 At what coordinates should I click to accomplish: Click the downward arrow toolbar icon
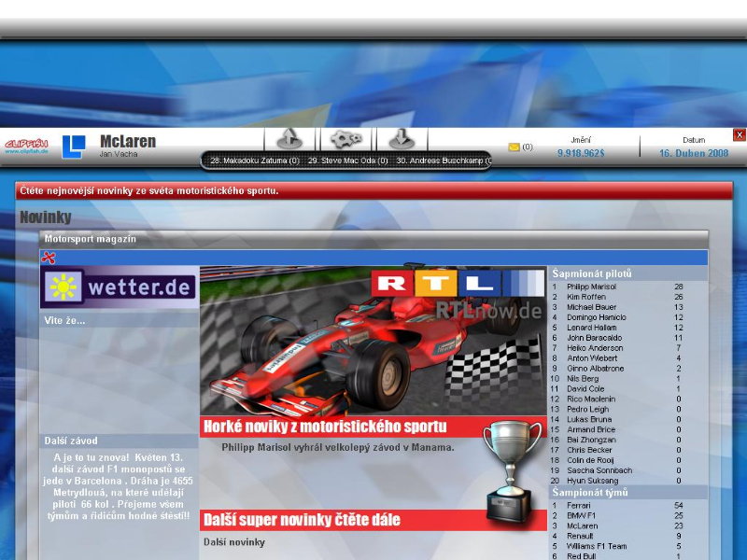point(401,139)
